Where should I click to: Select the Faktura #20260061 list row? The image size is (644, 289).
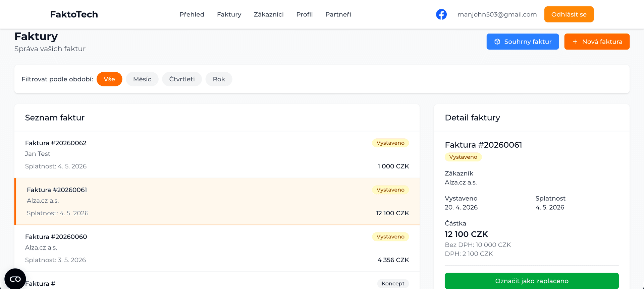pyautogui.click(x=217, y=201)
